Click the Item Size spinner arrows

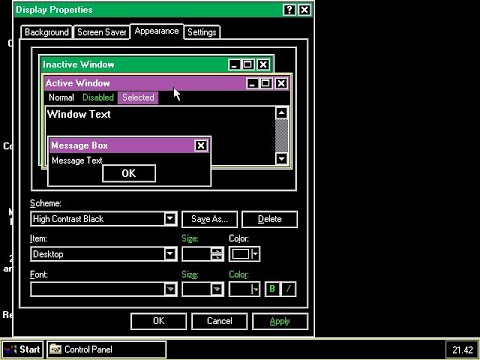pos(217,254)
